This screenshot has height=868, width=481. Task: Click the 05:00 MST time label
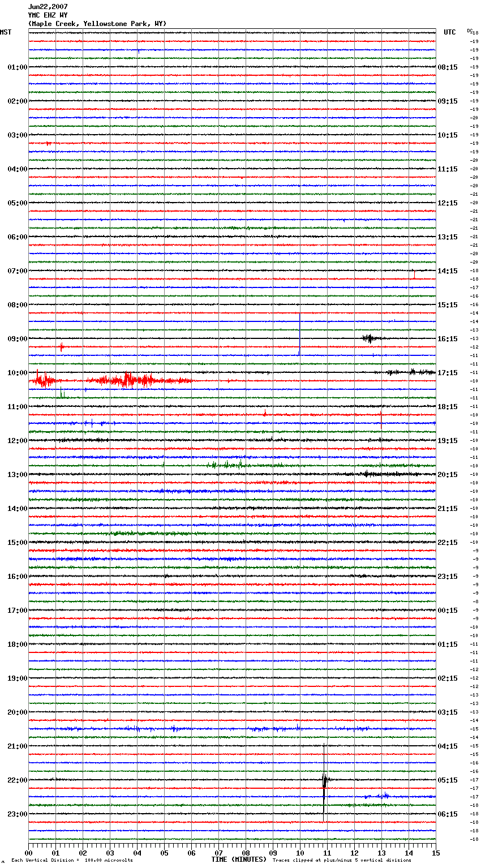point(18,203)
